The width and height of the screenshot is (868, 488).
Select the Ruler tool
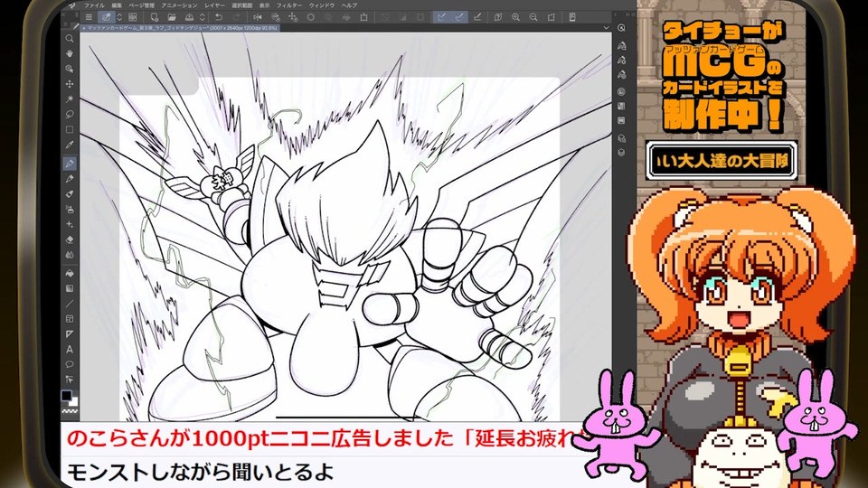(x=70, y=334)
